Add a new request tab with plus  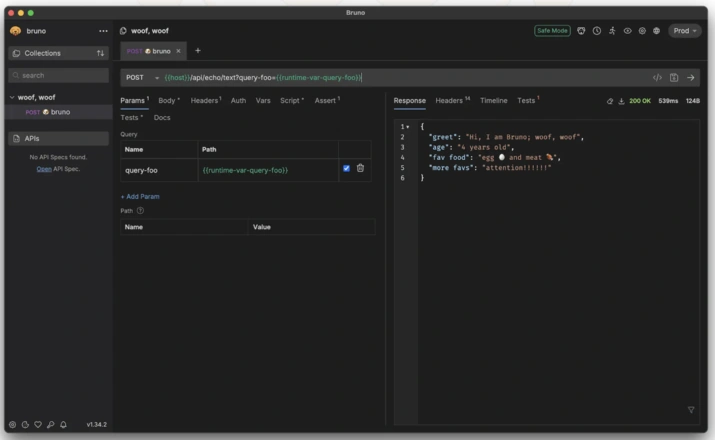pos(198,51)
